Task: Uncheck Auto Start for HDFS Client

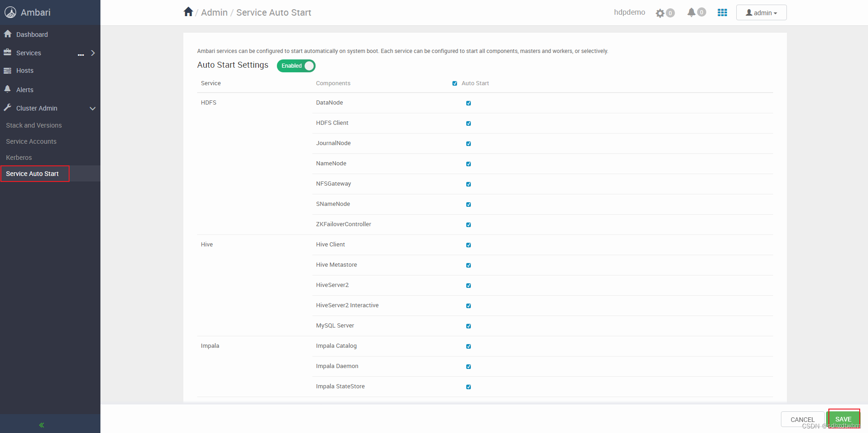Action: [469, 123]
